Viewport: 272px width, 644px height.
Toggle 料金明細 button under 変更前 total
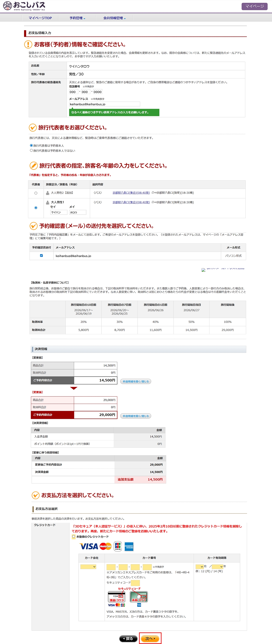(x=136, y=381)
